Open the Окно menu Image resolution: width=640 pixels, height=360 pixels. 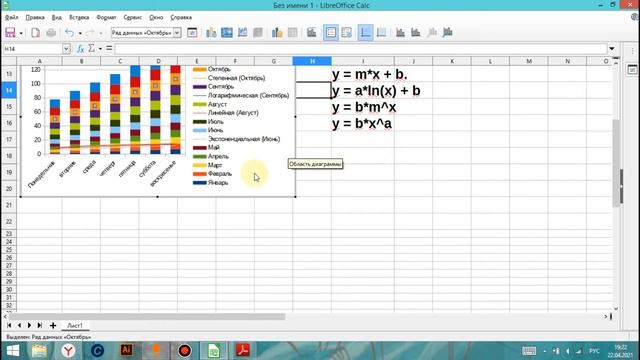pyautogui.click(x=156, y=18)
